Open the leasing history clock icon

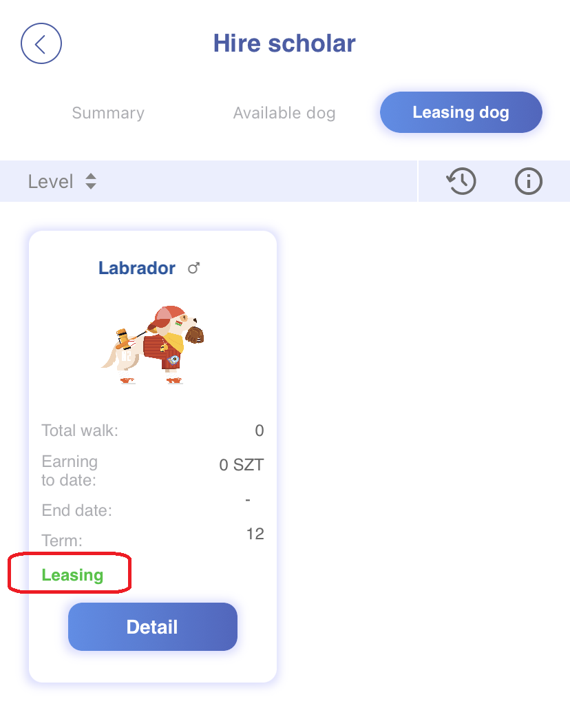point(461,181)
